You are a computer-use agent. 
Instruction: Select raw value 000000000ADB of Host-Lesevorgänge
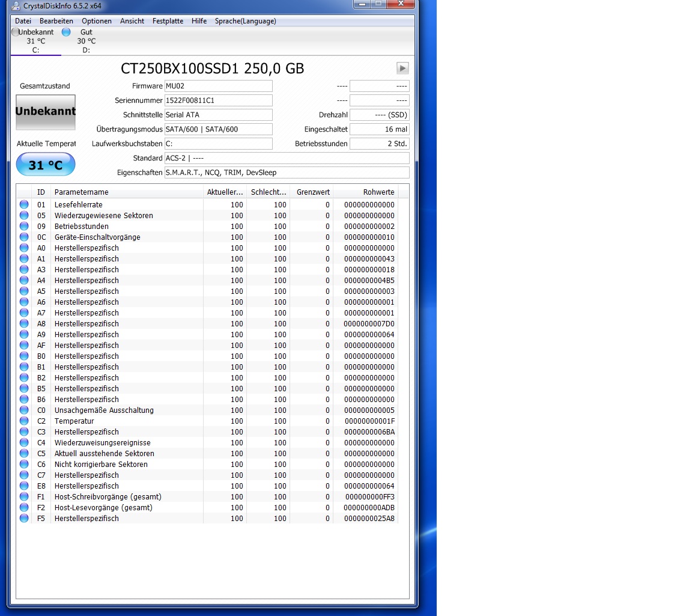pyautogui.click(x=369, y=507)
